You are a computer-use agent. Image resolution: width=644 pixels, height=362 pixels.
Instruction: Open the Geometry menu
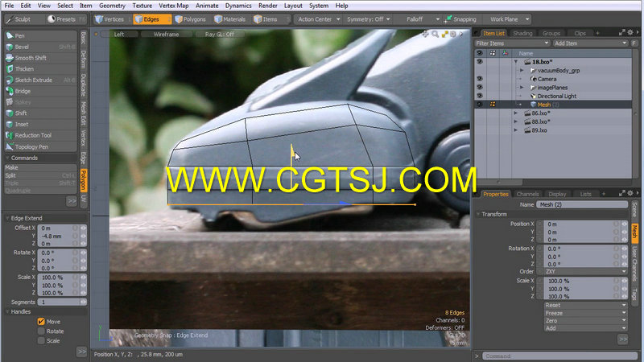pyautogui.click(x=112, y=6)
